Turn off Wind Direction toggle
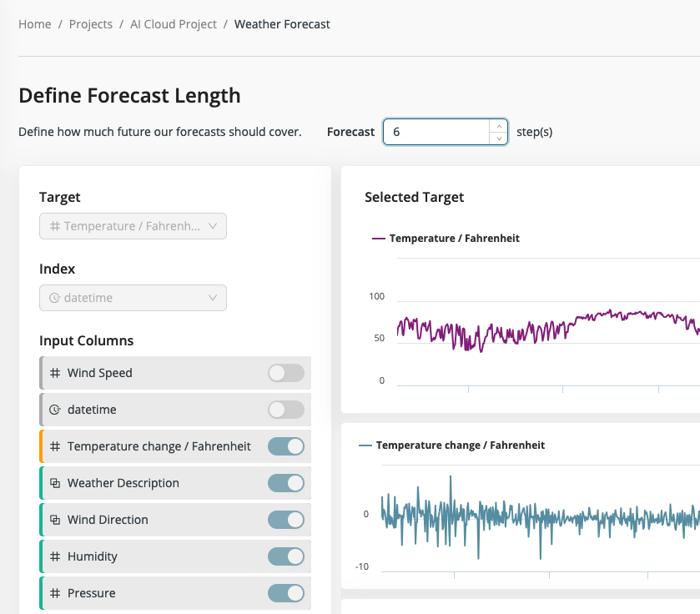Viewport: 700px width, 614px height. coord(286,520)
